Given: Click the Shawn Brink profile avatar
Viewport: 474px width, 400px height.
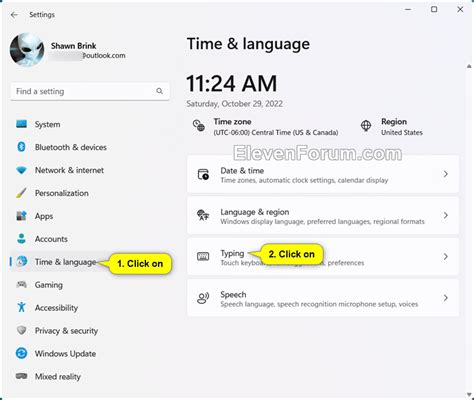Looking at the screenshot, I should (x=27, y=50).
